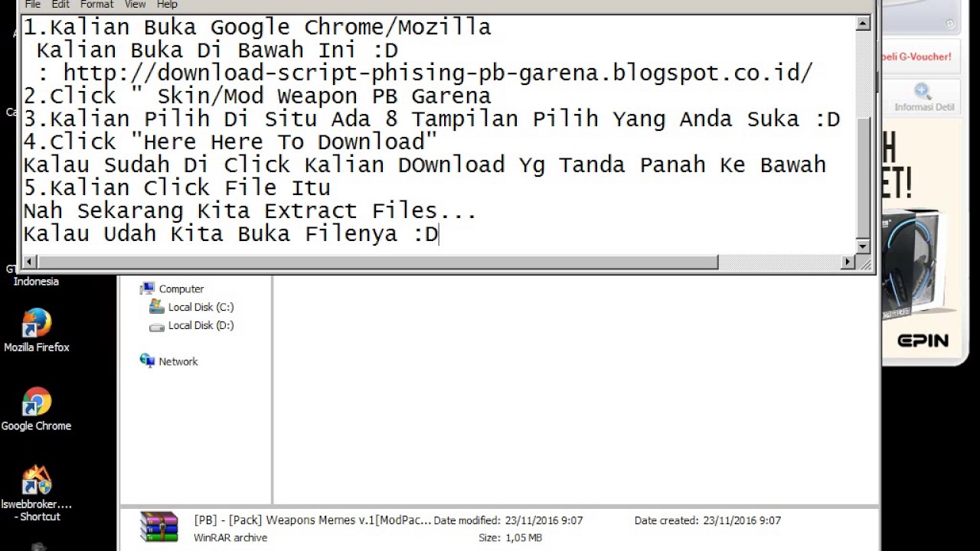Click the Notepad horizontal scrollbar thumb

[377, 262]
